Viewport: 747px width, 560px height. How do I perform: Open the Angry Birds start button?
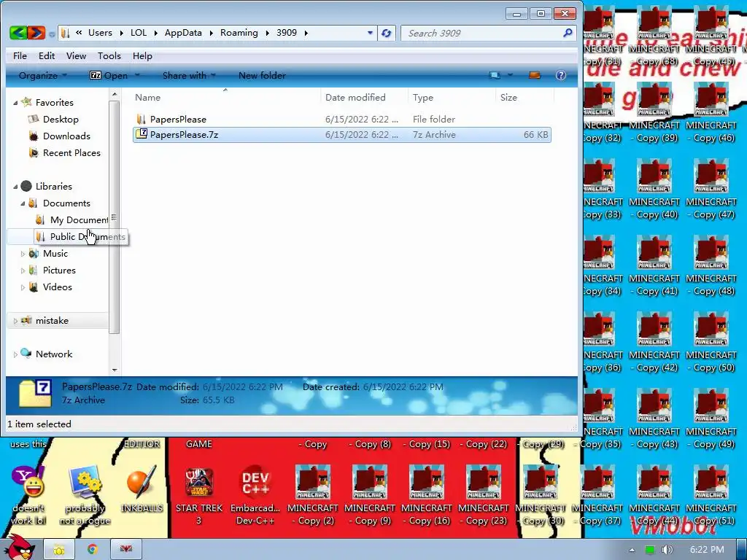point(19,548)
